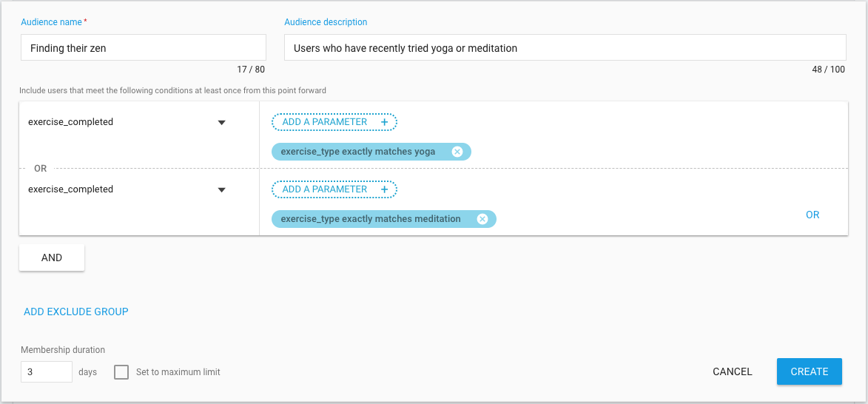This screenshot has height=404, width=868.
Task: Enable Set to maximum limit checkbox
Action: tap(121, 372)
